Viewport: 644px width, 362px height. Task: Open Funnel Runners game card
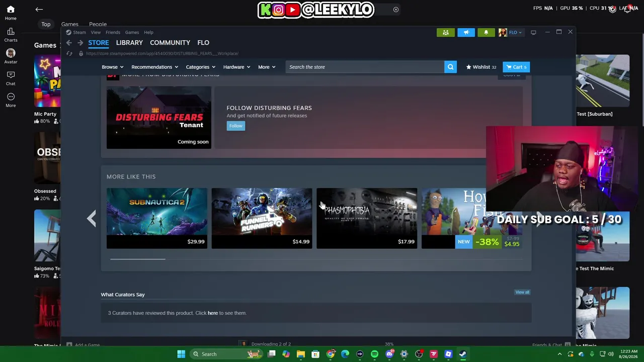[262, 218]
